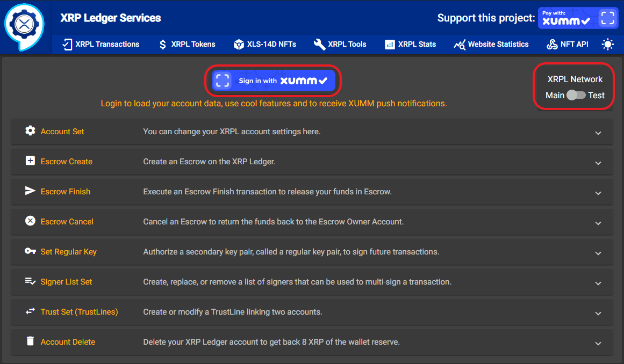
Task: Open the Set Regular Key label
Action: pyautogui.click(x=68, y=252)
